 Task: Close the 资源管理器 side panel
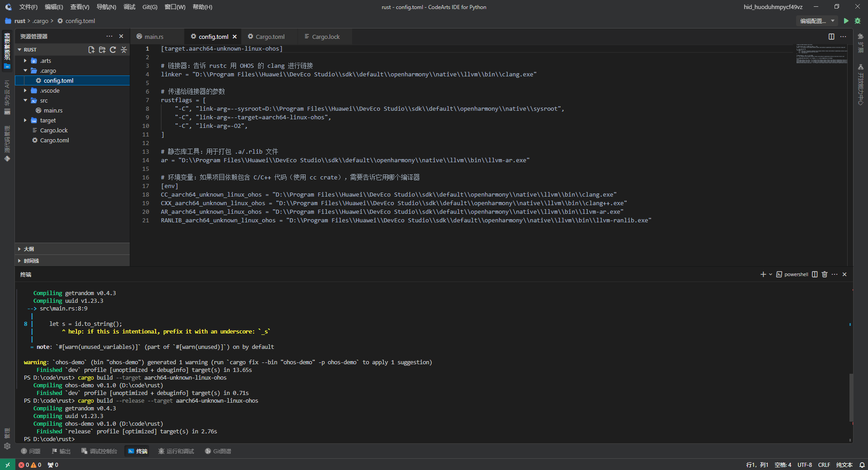(x=121, y=36)
